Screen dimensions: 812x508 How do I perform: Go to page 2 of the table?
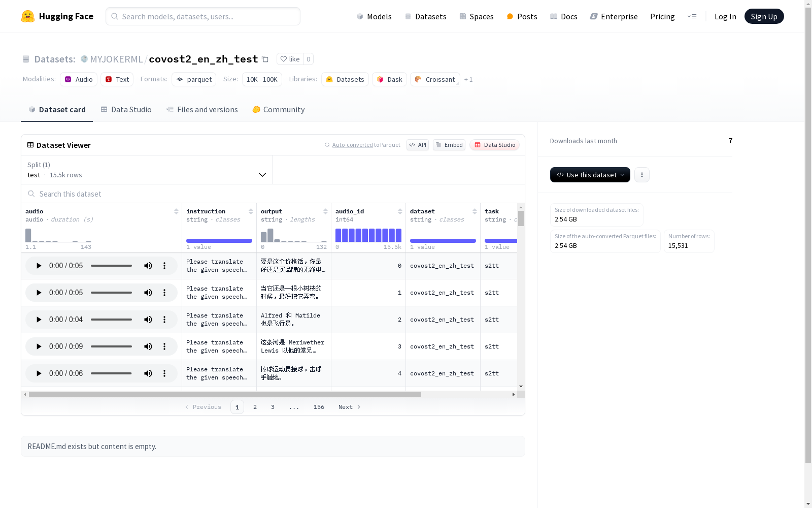[x=255, y=407]
